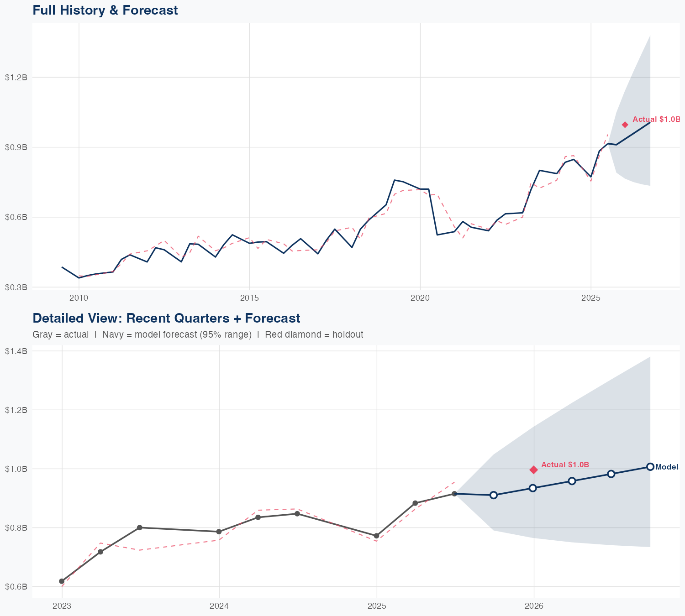Click the gray/navy/red legend subtitle text

tap(198, 334)
